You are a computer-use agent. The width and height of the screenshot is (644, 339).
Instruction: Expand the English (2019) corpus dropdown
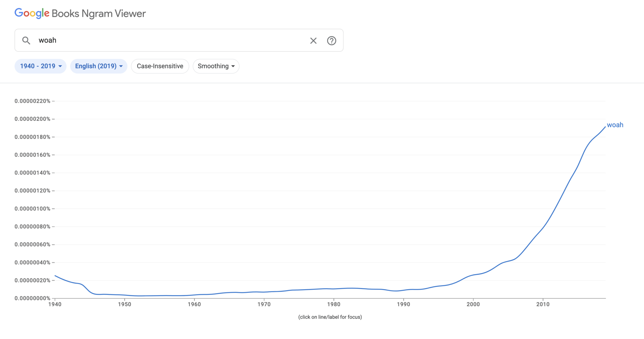click(98, 66)
